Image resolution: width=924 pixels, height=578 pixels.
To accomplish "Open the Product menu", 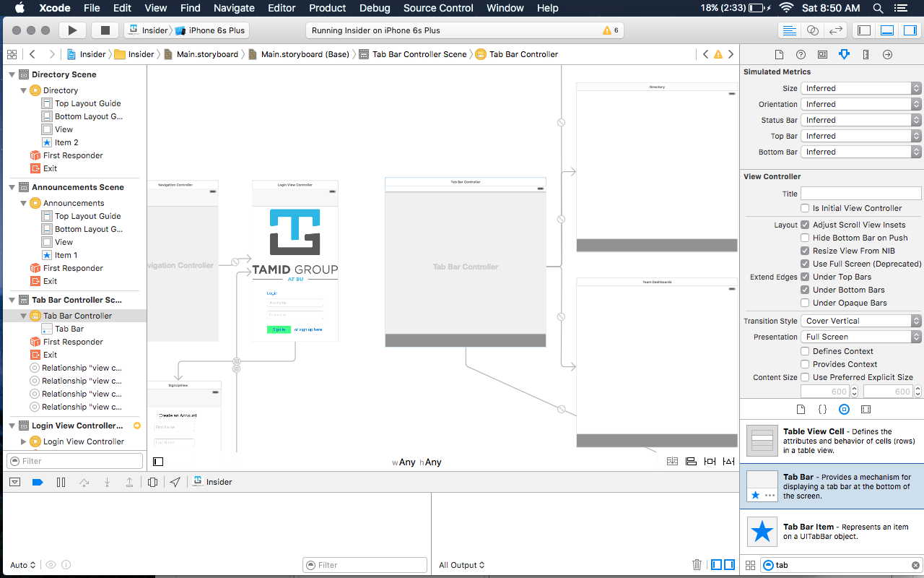I will point(328,8).
